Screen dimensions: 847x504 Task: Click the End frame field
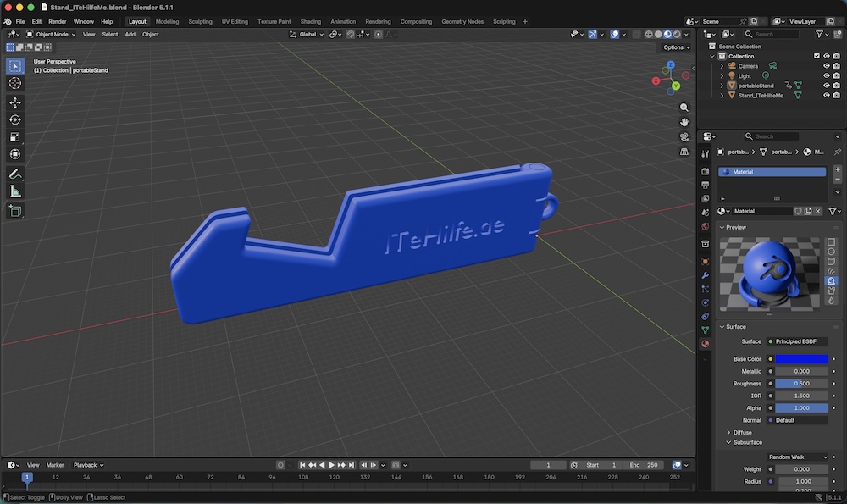pyautogui.click(x=643, y=465)
